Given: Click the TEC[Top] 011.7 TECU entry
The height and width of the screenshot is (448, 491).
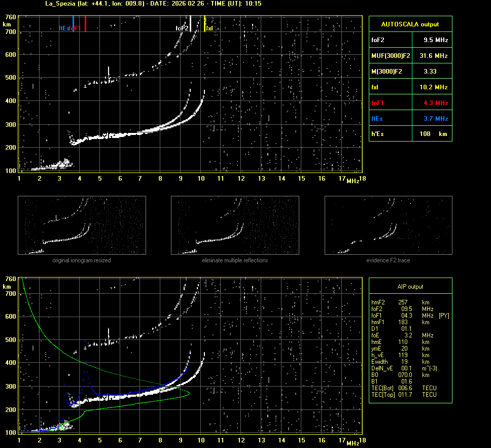Looking at the screenshot, I should tap(404, 394).
